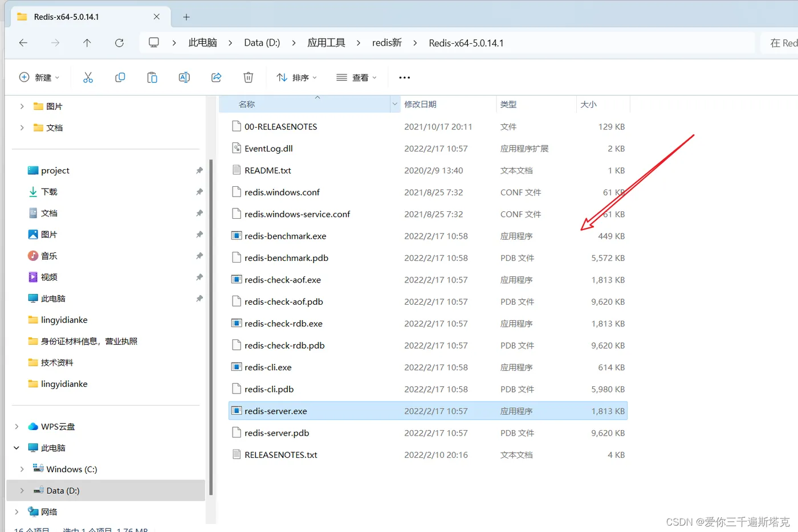Click the search box on the right

point(780,43)
